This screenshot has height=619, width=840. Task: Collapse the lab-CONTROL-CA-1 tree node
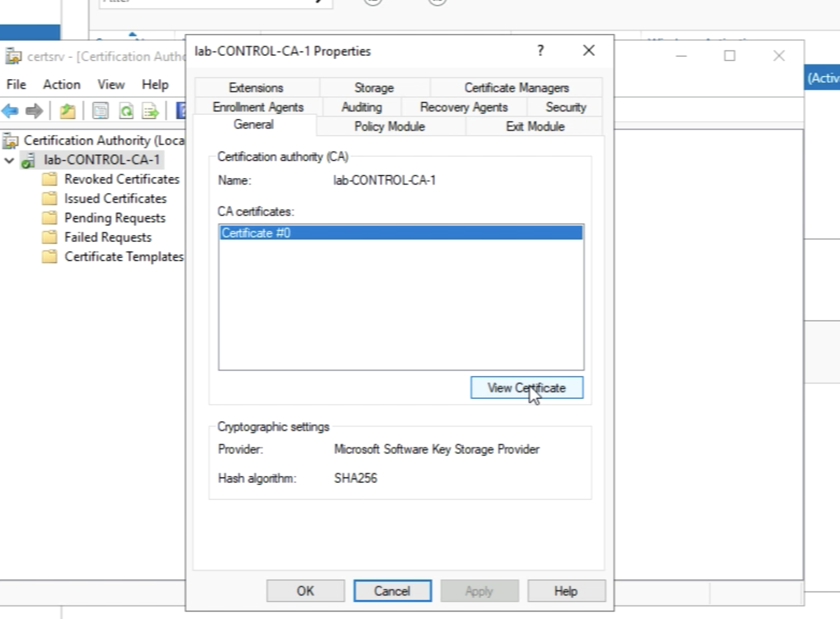click(9, 160)
